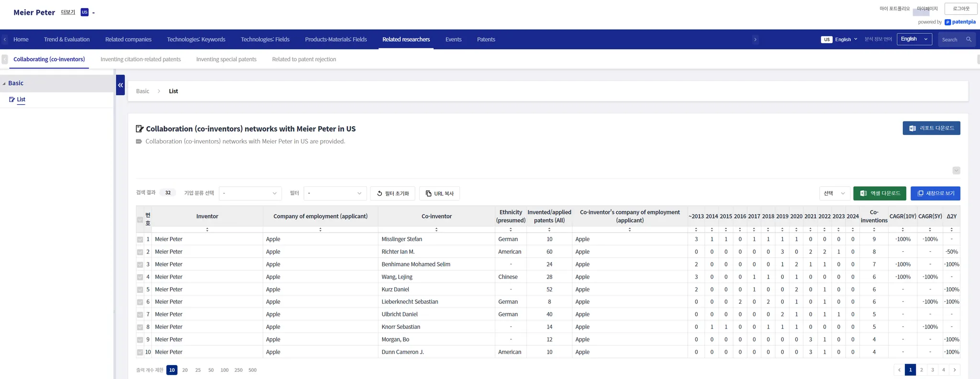
Task: Sort by the Inventor column arrows
Action: click(x=207, y=230)
